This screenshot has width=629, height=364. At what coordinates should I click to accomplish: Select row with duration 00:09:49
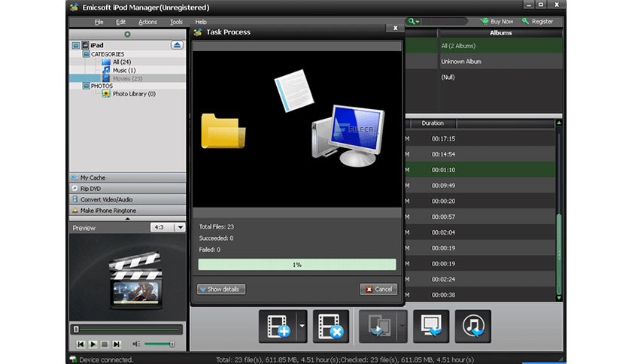480,186
